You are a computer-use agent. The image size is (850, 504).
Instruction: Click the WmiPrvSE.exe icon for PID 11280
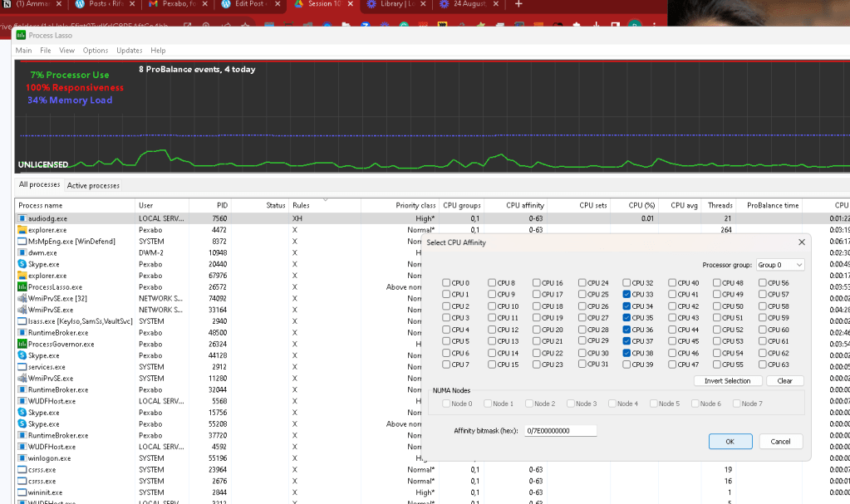pyautogui.click(x=22, y=378)
